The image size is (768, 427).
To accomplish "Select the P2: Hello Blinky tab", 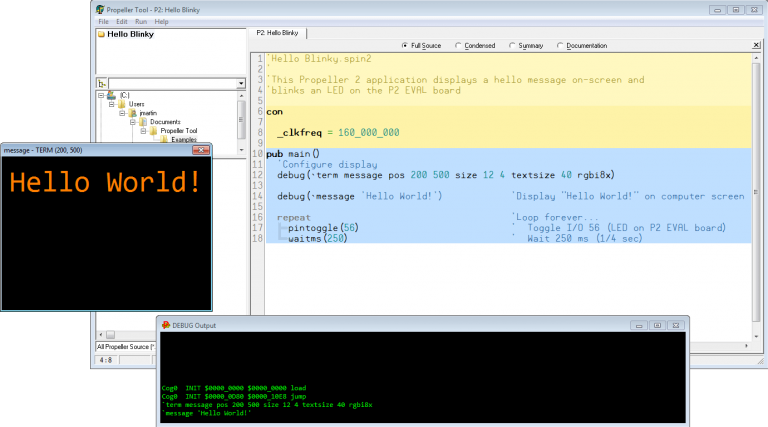I will pyautogui.click(x=277, y=33).
